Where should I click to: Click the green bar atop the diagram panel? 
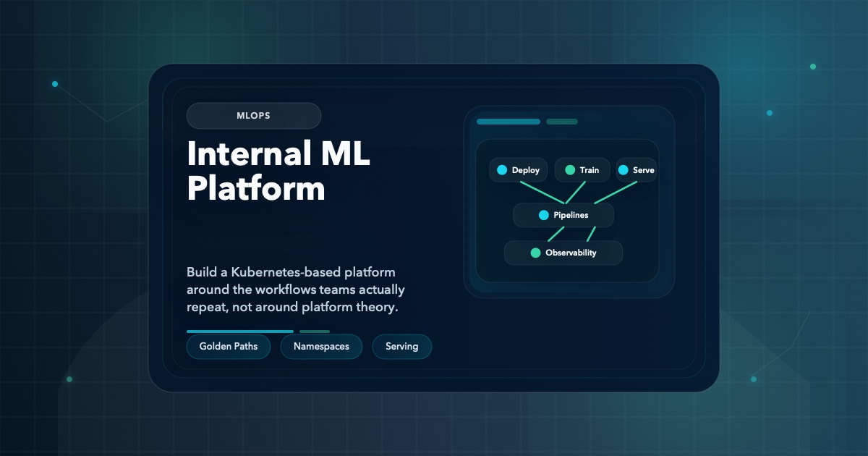point(562,122)
